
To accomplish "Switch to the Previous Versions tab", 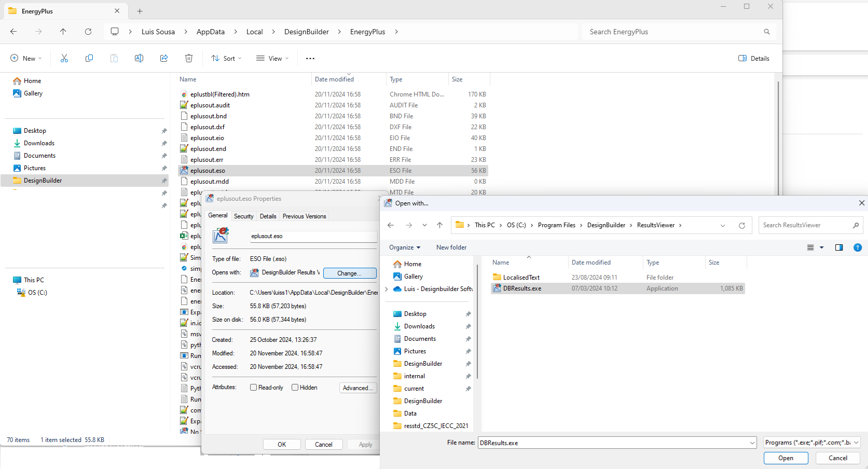I will [305, 216].
